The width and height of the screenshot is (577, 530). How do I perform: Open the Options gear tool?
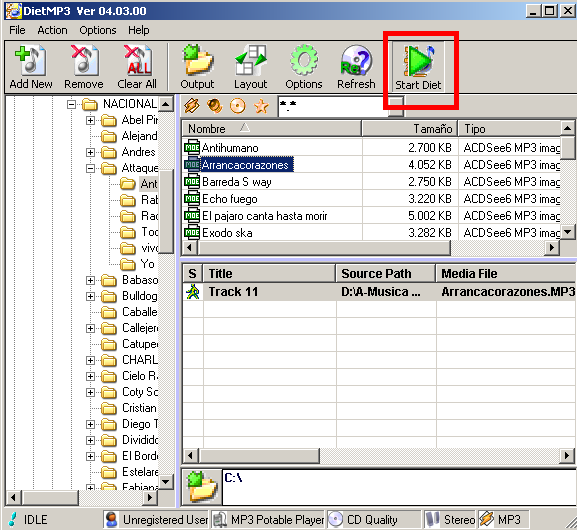pyautogui.click(x=304, y=67)
